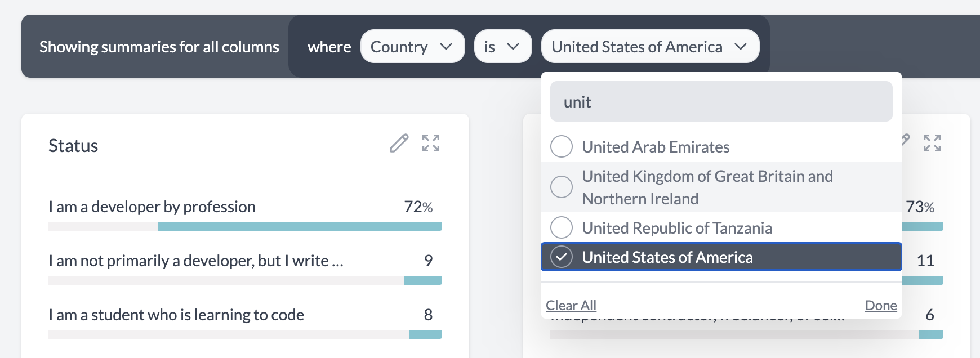Collapse the United States of America value dropdown

(x=650, y=46)
